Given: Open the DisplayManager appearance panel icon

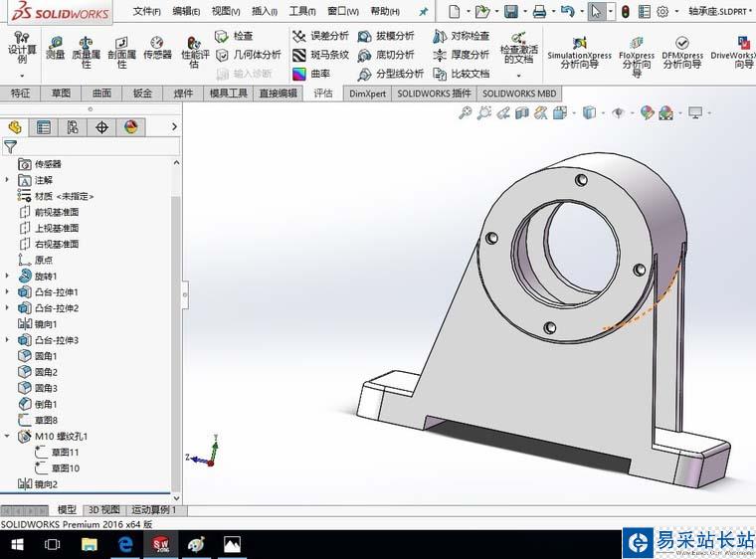Looking at the screenshot, I should point(130,127).
